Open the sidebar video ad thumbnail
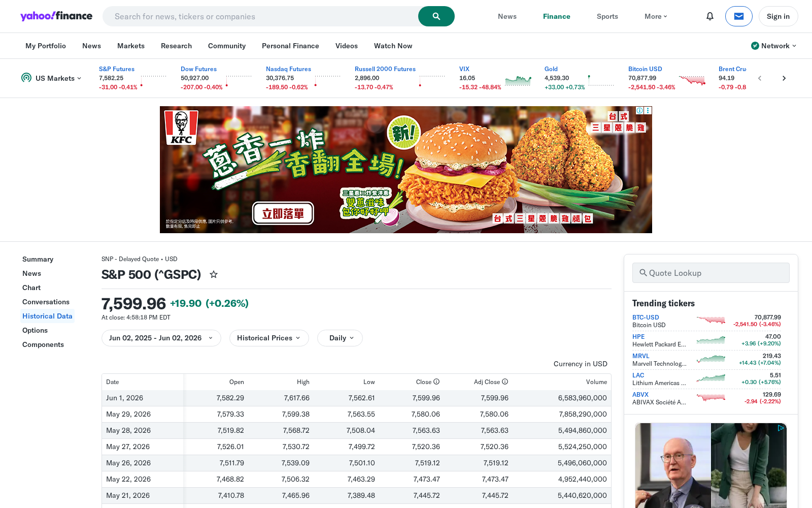The image size is (812, 508). [710, 465]
